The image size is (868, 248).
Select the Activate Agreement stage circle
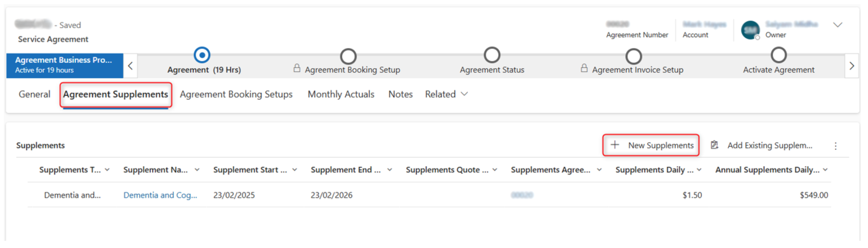tap(778, 55)
